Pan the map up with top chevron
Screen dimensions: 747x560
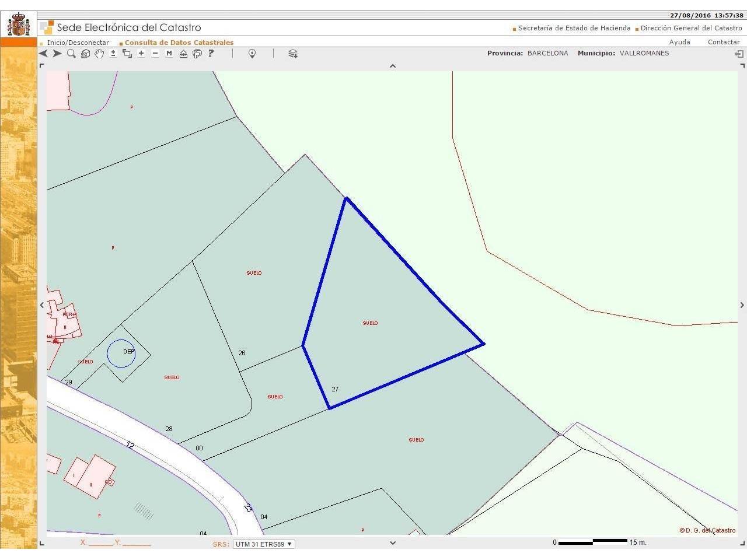point(393,66)
